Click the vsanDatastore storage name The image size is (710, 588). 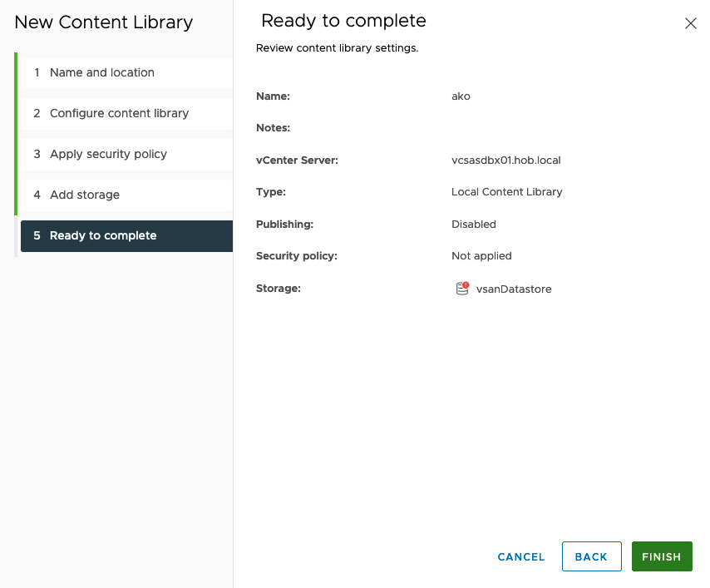coord(514,289)
